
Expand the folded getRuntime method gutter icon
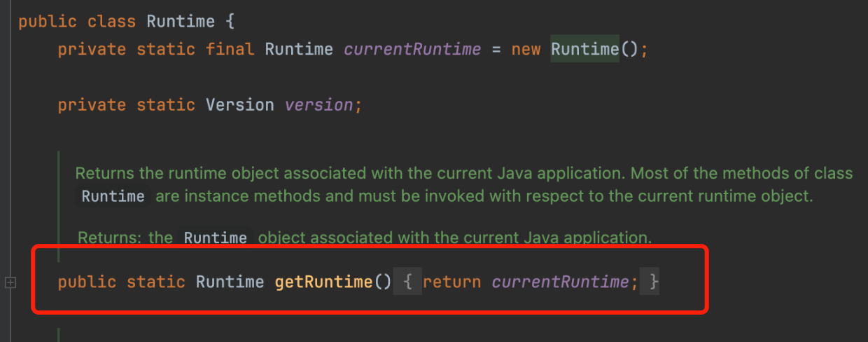(x=10, y=282)
